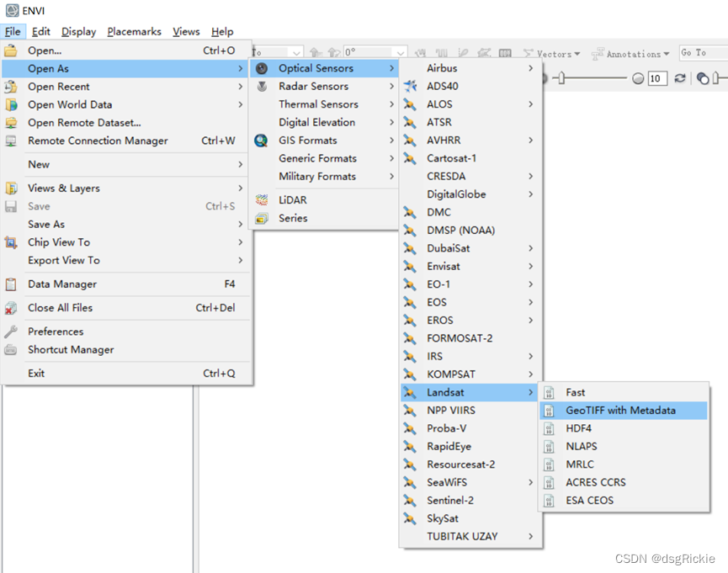Choose SkySat sensor entry
This screenshot has height=573, width=728.
(x=469, y=518)
